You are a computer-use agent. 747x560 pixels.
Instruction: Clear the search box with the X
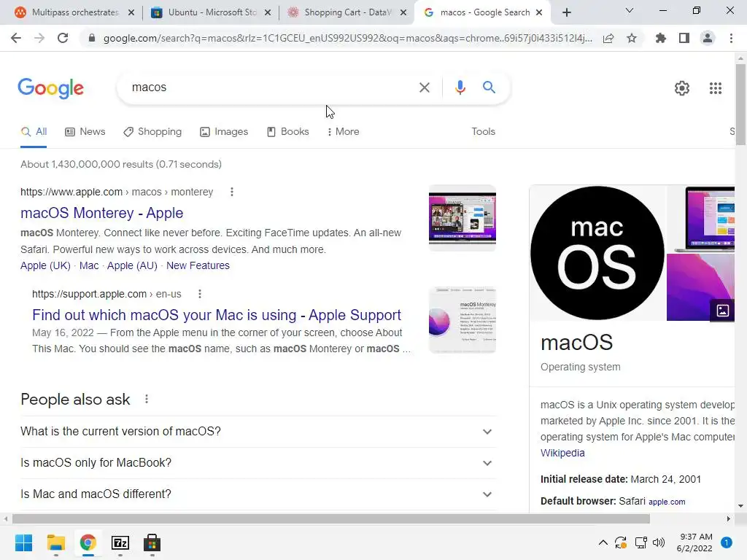[424, 87]
